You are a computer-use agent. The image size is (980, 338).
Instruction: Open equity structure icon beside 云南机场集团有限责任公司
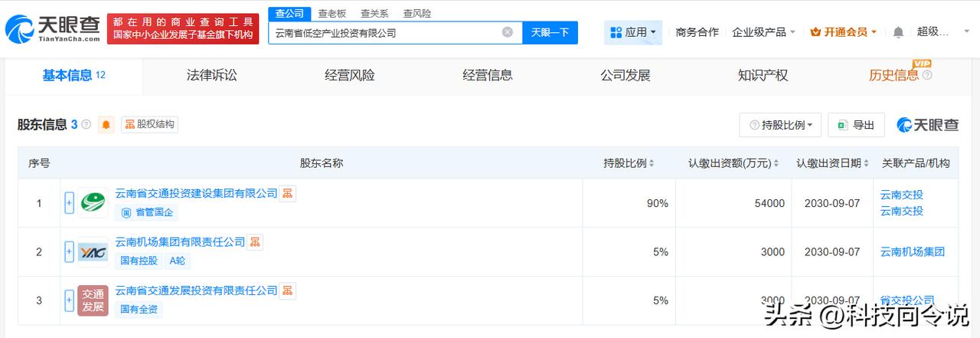click(255, 242)
